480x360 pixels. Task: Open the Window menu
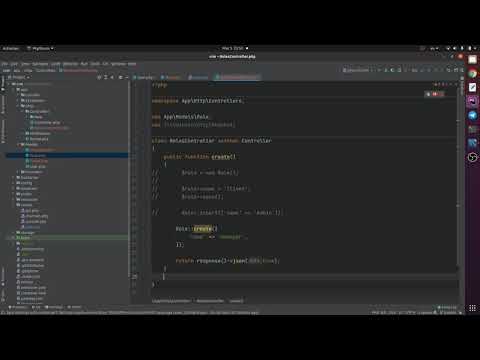pos(118,64)
